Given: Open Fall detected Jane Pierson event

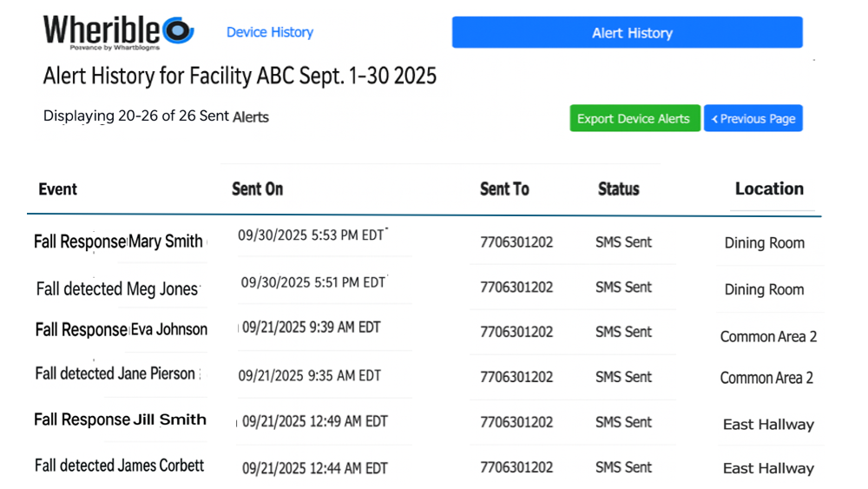Looking at the screenshot, I should 115,373.
